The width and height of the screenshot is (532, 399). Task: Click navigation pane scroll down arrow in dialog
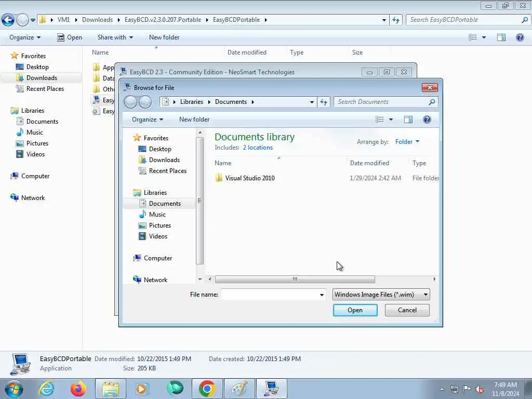click(200, 279)
